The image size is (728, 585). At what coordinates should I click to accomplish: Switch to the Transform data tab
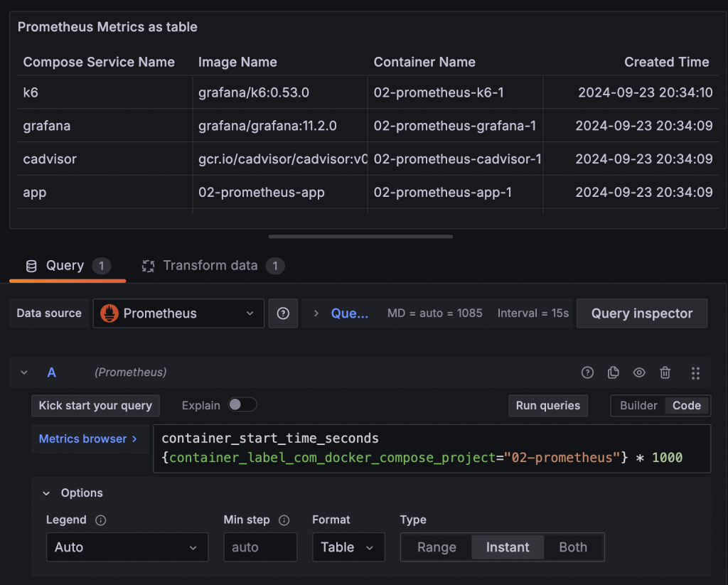pos(210,266)
